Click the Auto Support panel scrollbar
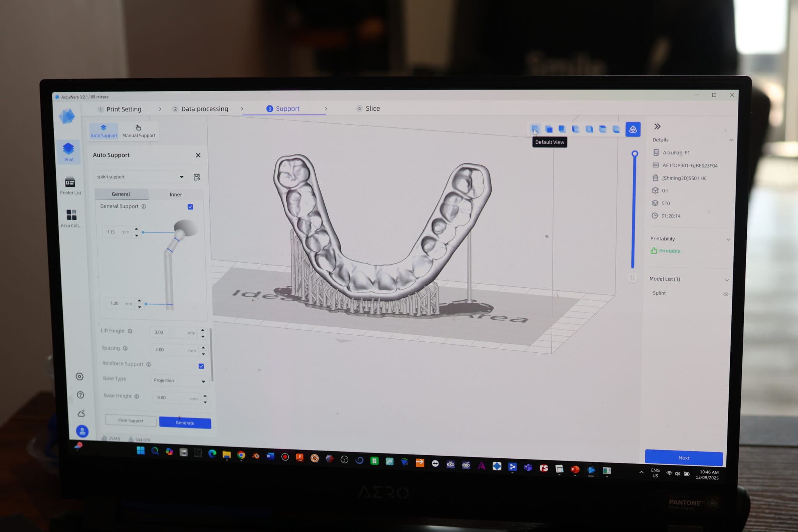Screen dimensions: 798x532 click(212, 355)
